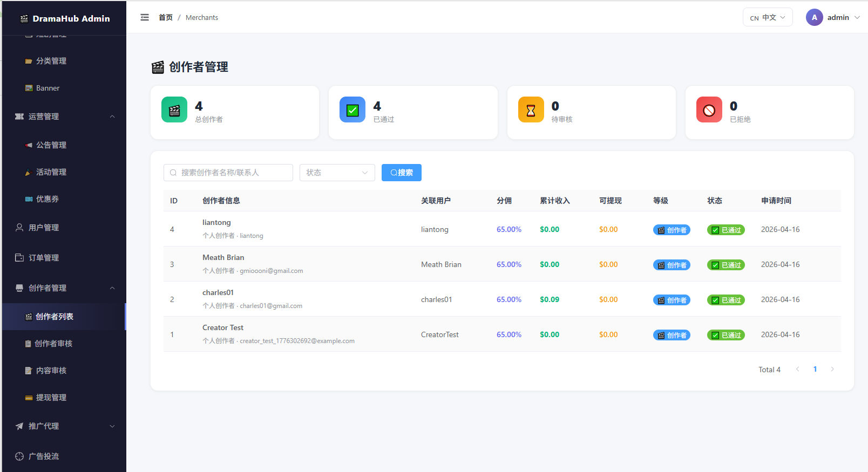Viewport: 868px width, 472px height.
Task: Click the approved green checkmark stat icon
Action: click(x=352, y=110)
